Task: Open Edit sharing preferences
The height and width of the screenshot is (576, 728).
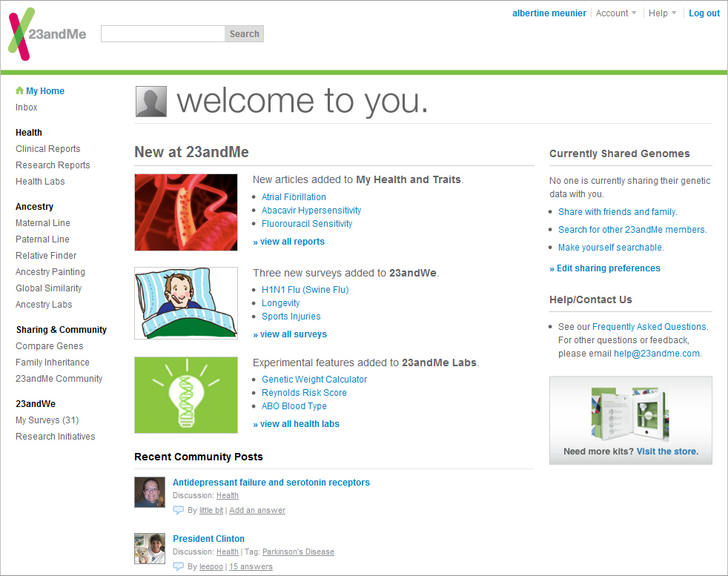Action: tap(605, 268)
